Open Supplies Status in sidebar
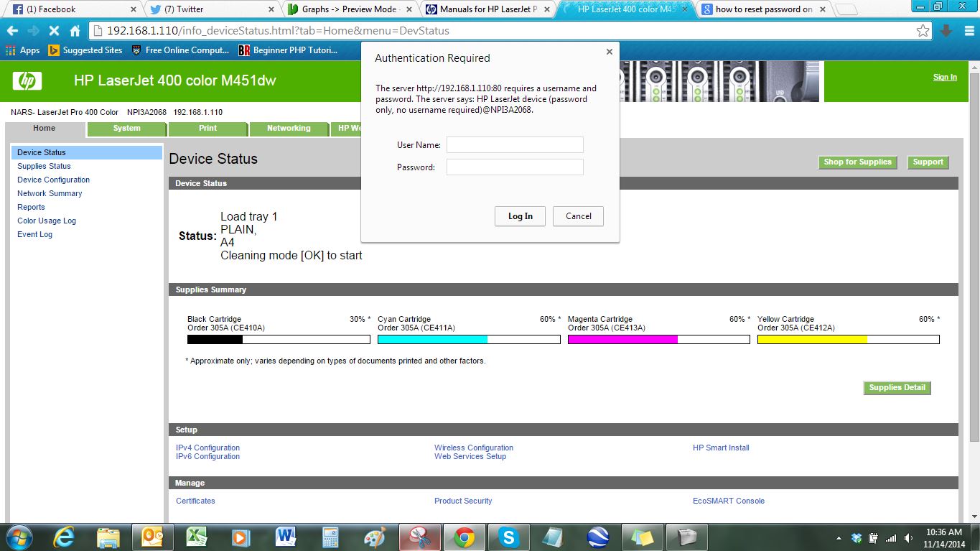This screenshot has width=980, height=551. [45, 166]
